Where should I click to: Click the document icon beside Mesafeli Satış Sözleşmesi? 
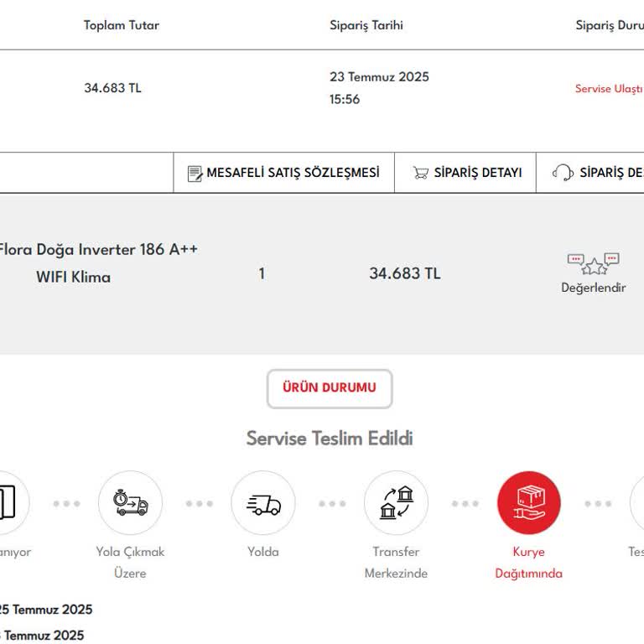pyautogui.click(x=195, y=174)
